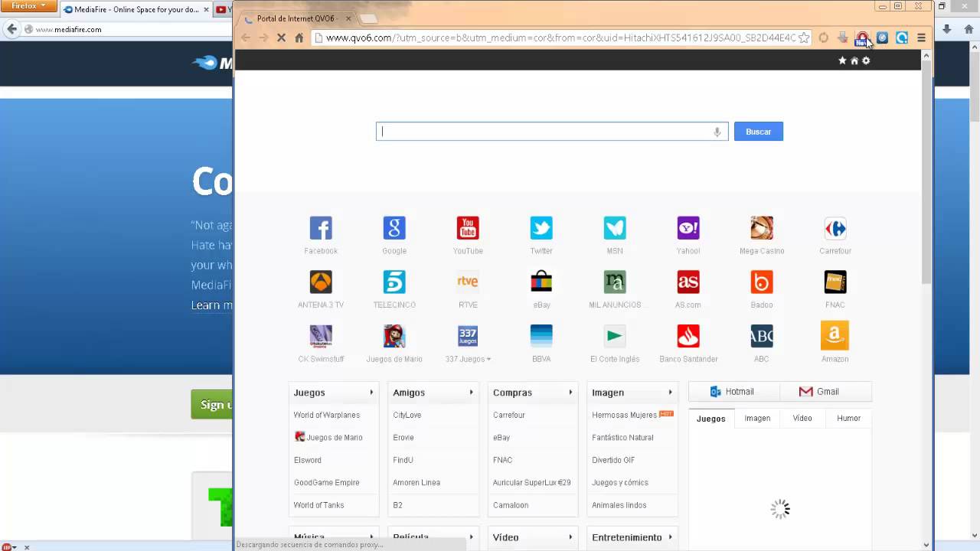Click the Chrome address bar URL
Screen dimensions: 980x551
point(560,37)
